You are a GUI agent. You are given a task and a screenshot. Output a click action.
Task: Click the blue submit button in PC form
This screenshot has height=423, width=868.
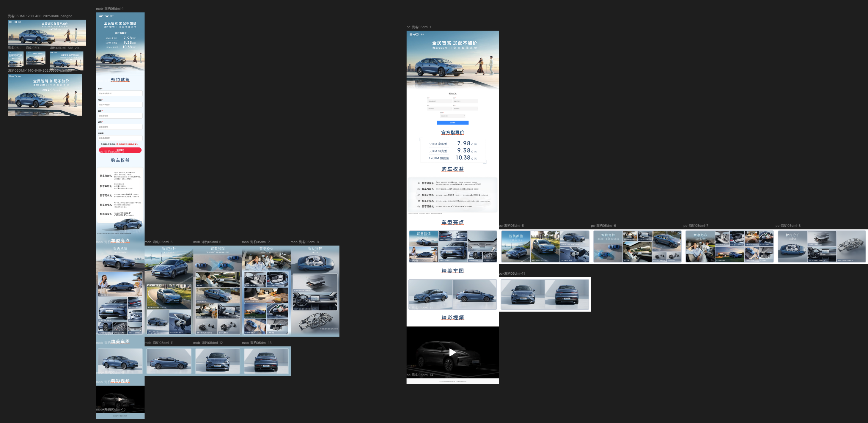(452, 123)
